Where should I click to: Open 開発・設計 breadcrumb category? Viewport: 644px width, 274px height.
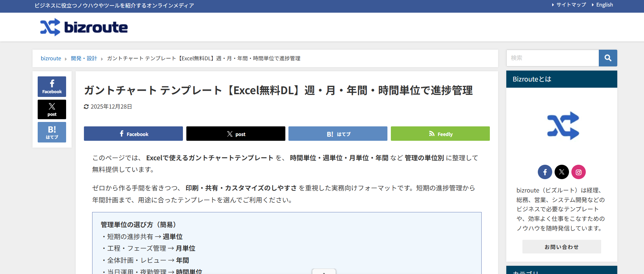pyautogui.click(x=84, y=59)
